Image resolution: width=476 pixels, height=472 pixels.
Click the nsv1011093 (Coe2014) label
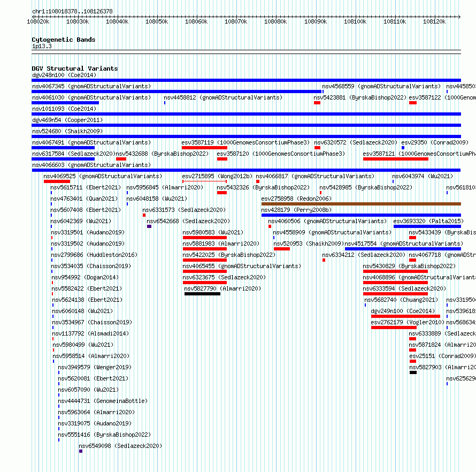click(x=64, y=109)
